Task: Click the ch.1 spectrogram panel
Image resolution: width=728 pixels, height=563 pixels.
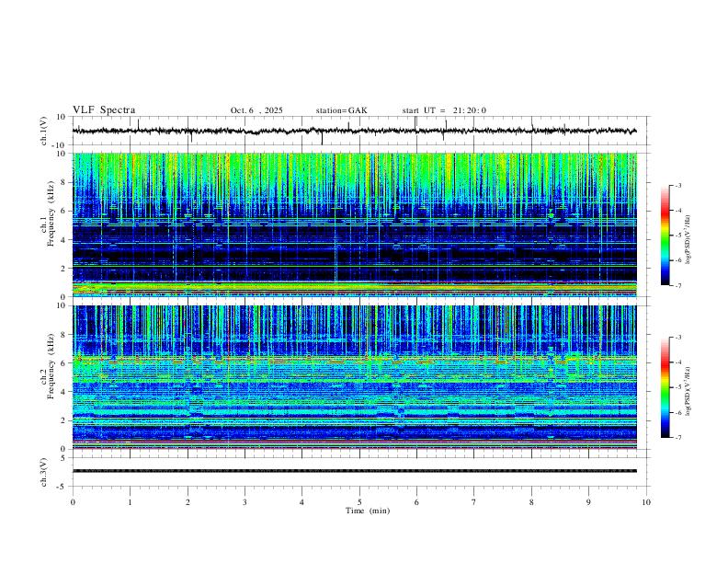Action: [355, 224]
